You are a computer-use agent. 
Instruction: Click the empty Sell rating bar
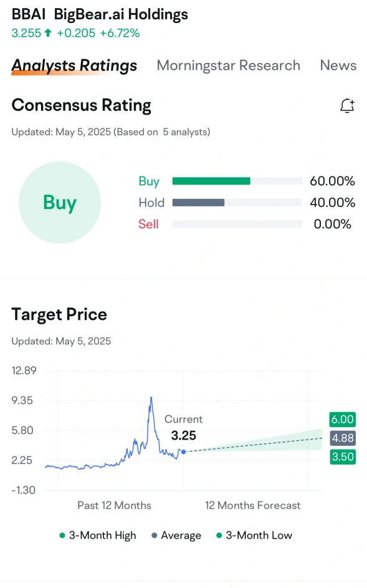[x=237, y=224]
